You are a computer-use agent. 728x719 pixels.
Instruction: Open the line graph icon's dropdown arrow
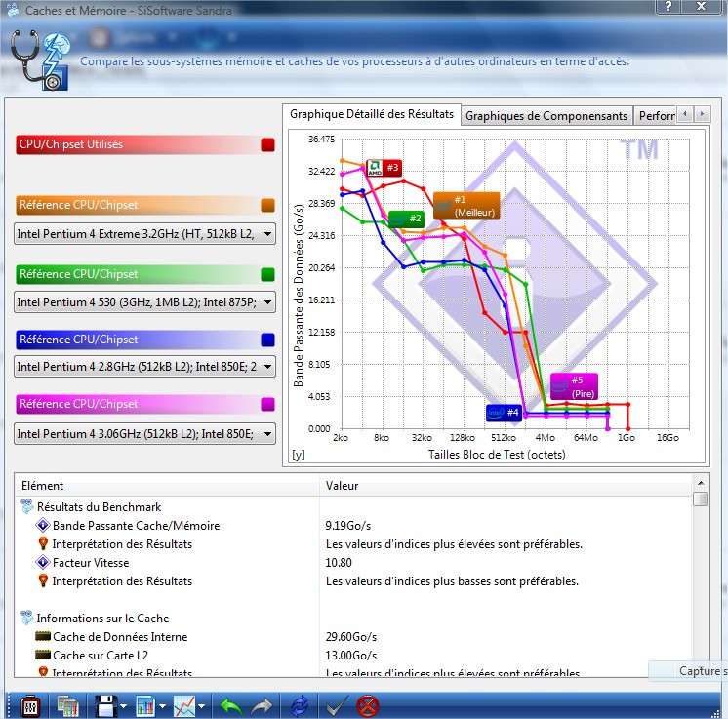tap(201, 706)
